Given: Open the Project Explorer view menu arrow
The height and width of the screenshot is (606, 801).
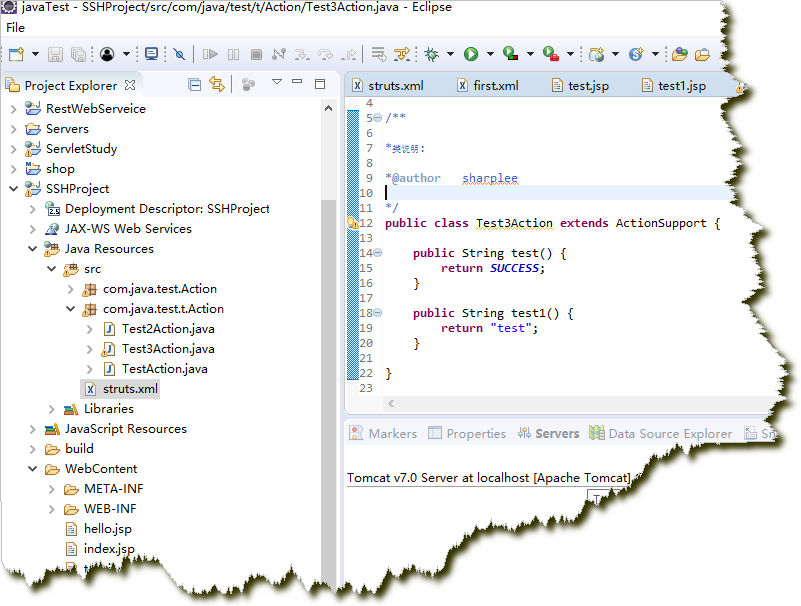Looking at the screenshot, I should [x=277, y=83].
